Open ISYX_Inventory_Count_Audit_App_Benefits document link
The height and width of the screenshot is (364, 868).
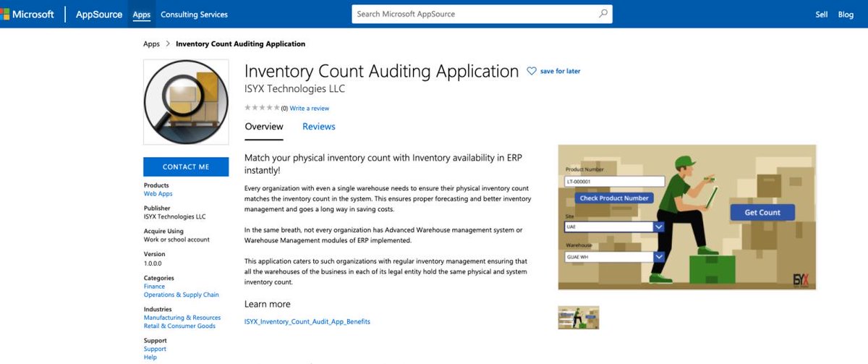(x=307, y=321)
